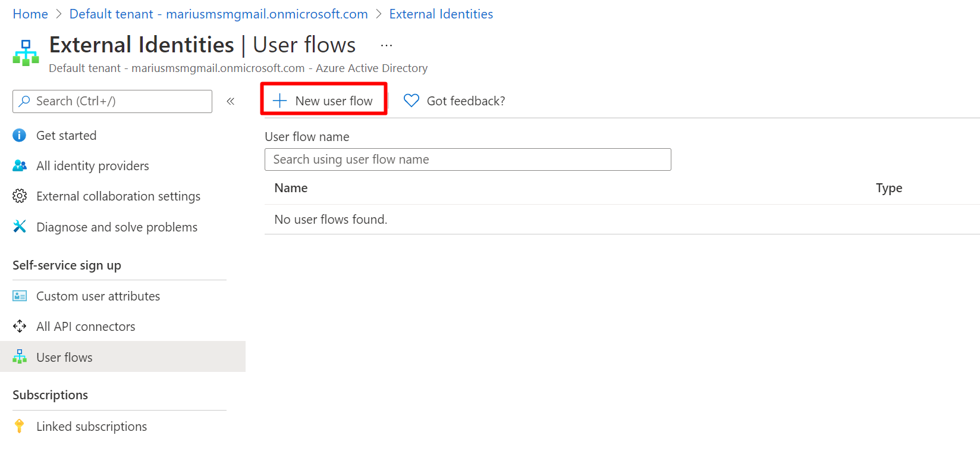Screen dimensions: 980x457
Task: Click the user flow name search box
Action: click(467, 159)
